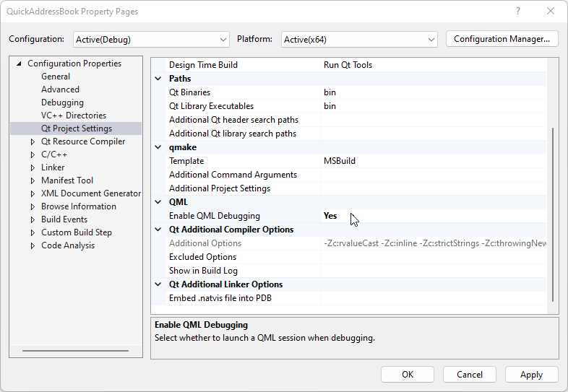
Task: Collapse Qt Additional Linker Options group
Action: [158, 284]
